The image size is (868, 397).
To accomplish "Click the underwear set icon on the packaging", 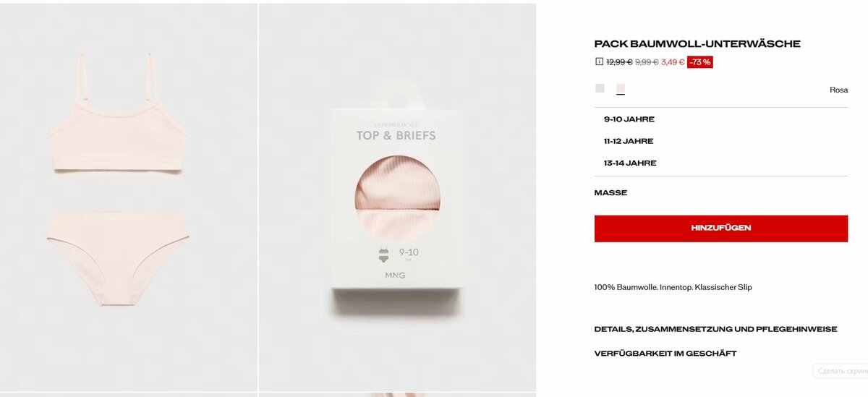I will click(383, 255).
